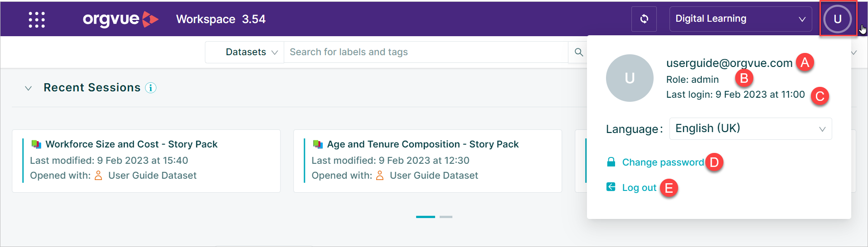Open Age and Tenure Composition session card
This screenshot has width=868, height=247.
tap(428, 161)
